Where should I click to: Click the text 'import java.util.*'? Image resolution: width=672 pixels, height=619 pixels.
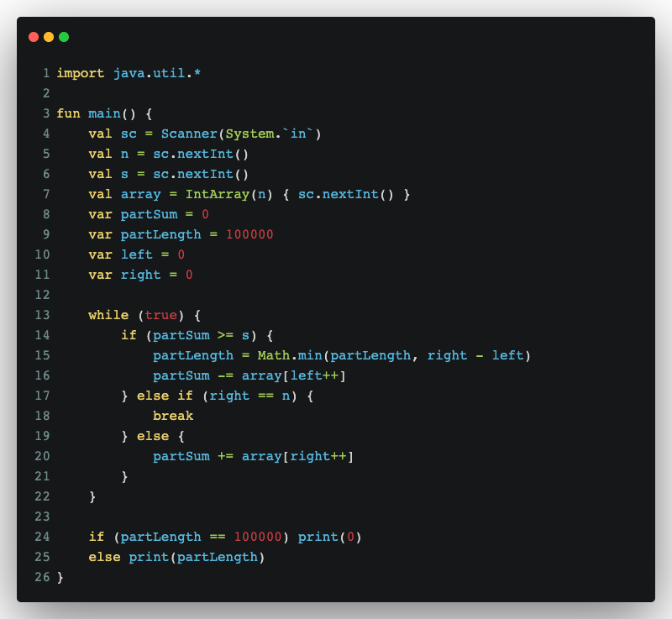129,73
